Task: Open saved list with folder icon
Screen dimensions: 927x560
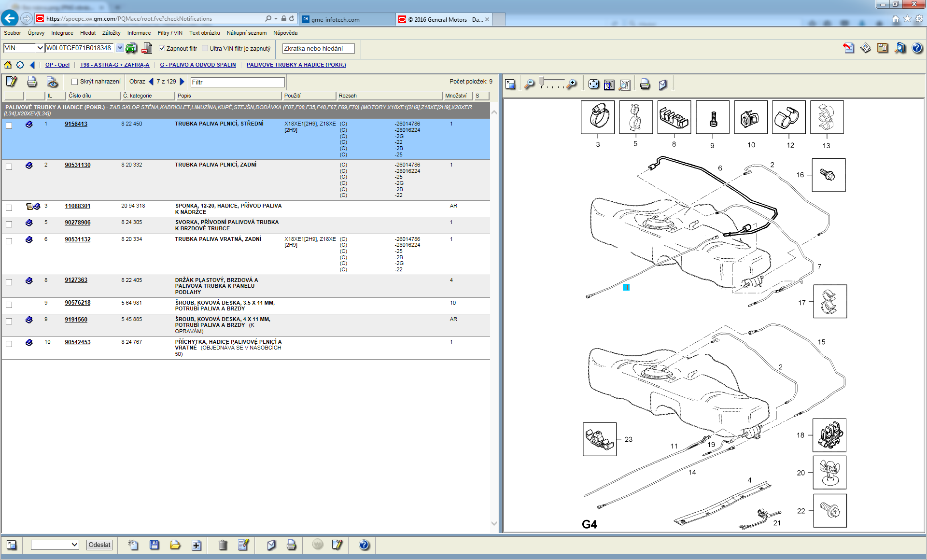Action: click(x=175, y=545)
